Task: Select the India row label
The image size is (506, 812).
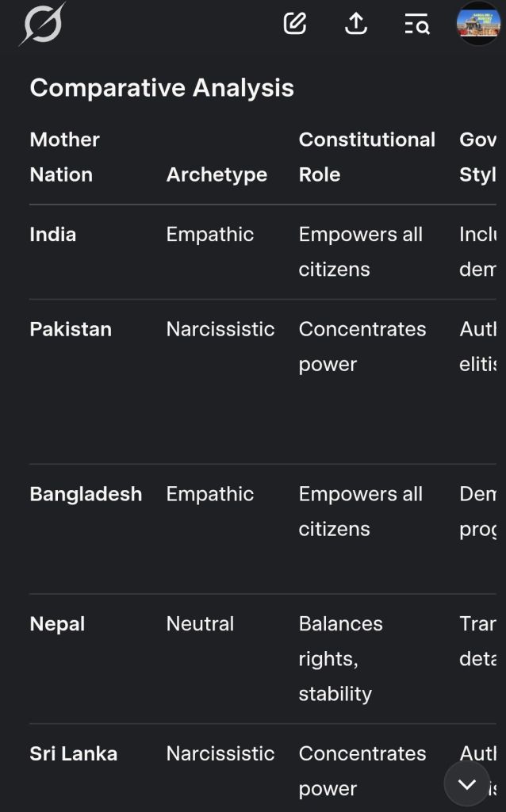Action: (x=53, y=235)
